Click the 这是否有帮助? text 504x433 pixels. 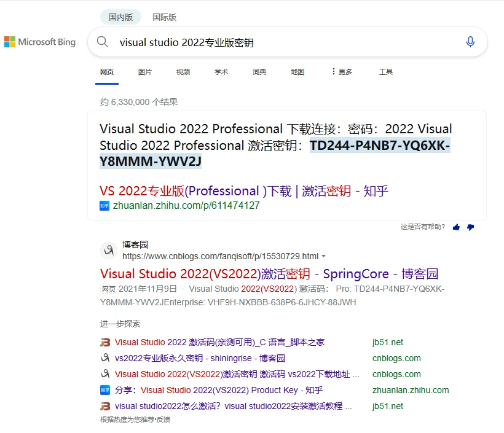click(423, 227)
